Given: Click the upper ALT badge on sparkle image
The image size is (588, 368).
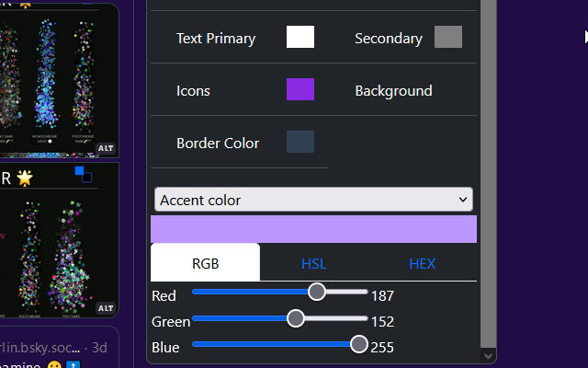Looking at the screenshot, I should (x=106, y=148).
